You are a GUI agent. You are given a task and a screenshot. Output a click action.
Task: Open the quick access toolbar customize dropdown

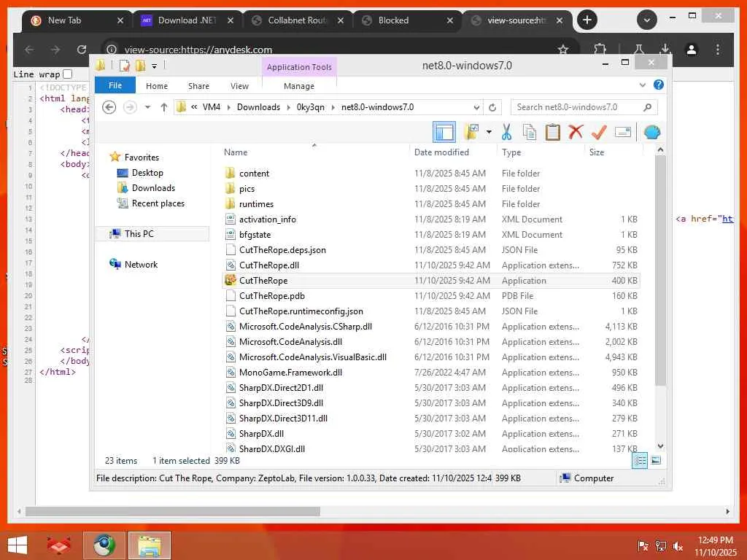click(x=155, y=66)
